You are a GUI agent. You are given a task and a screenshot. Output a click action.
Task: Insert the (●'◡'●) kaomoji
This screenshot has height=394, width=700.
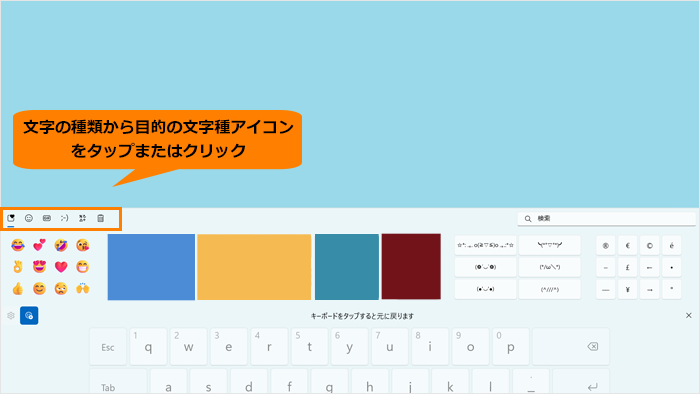click(x=485, y=289)
